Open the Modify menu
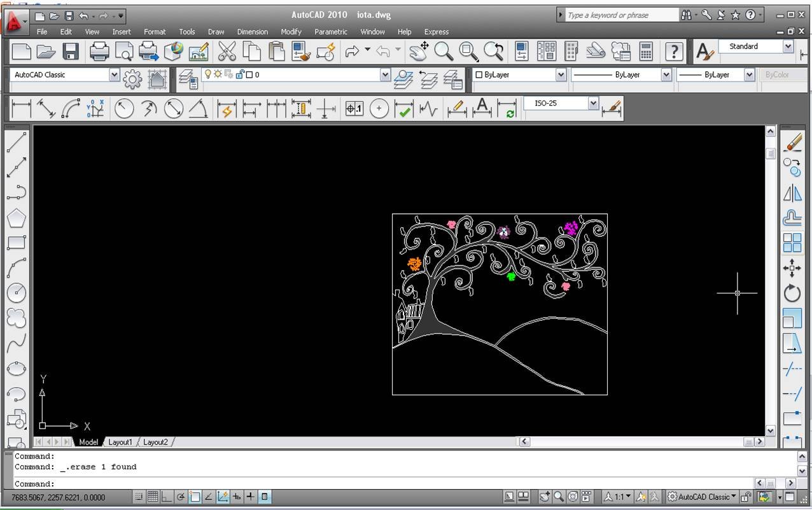Screen dimensions: 812x510 pyautogui.click(x=291, y=32)
